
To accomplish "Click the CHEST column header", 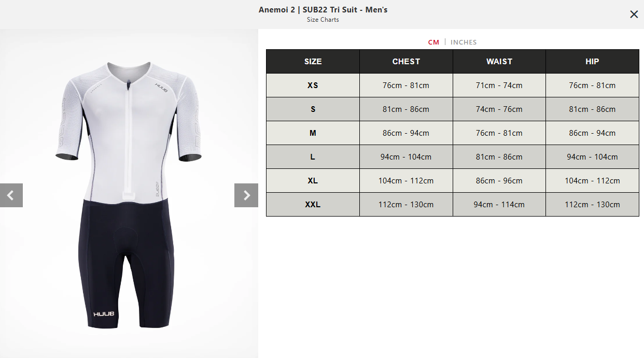I will (x=406, y=61).
